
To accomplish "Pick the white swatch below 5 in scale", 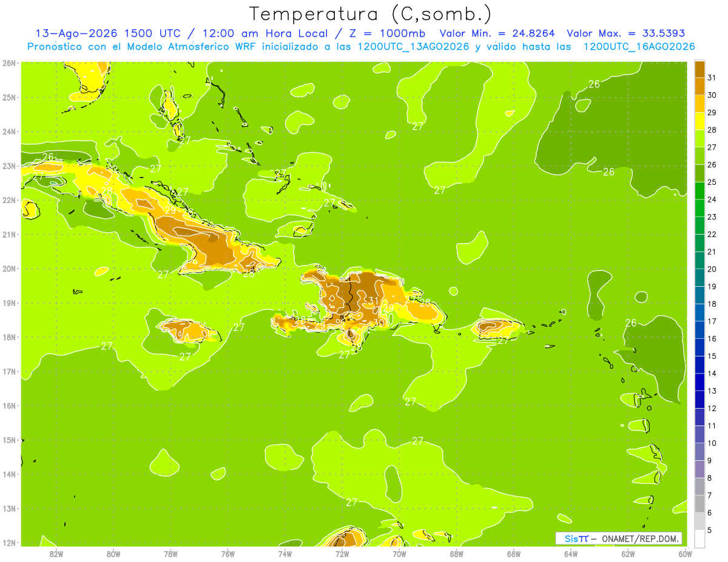I will (x=699, y=538).
